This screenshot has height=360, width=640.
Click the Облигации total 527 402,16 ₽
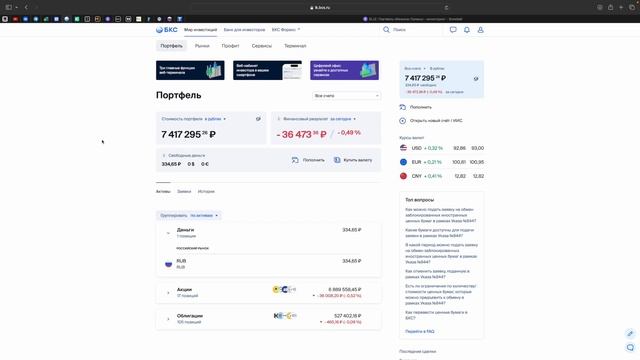(348, 316)
